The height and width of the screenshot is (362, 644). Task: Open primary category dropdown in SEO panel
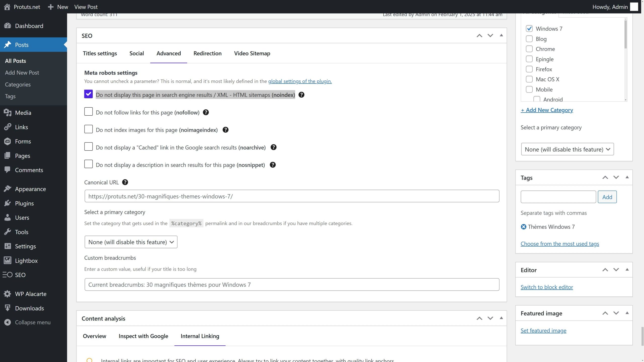(x=131, y=242)
